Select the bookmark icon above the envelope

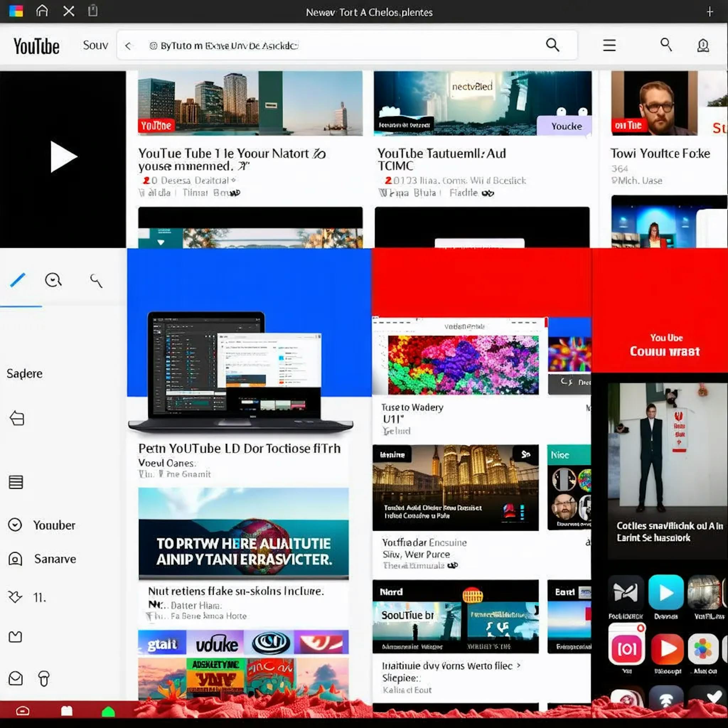coord(15,637)
